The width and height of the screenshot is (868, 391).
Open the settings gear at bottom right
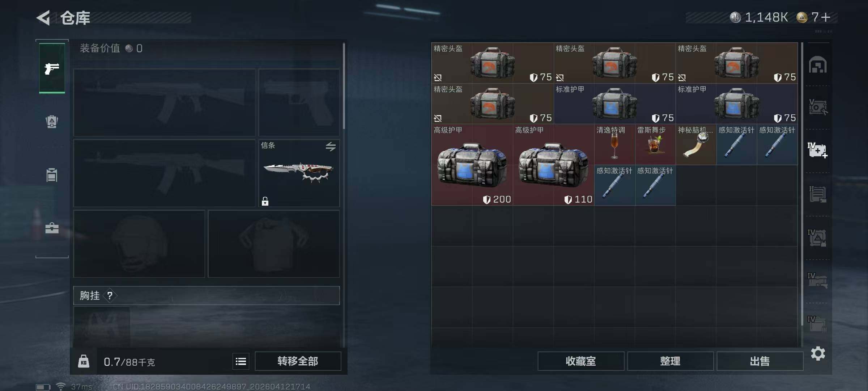(x=818, y=353)
